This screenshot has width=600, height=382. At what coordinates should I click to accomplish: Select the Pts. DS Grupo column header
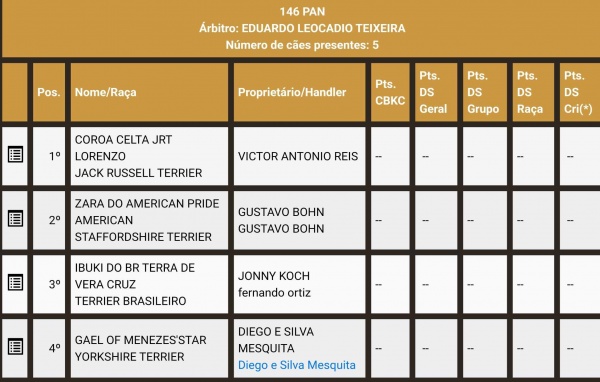point(485,92)
